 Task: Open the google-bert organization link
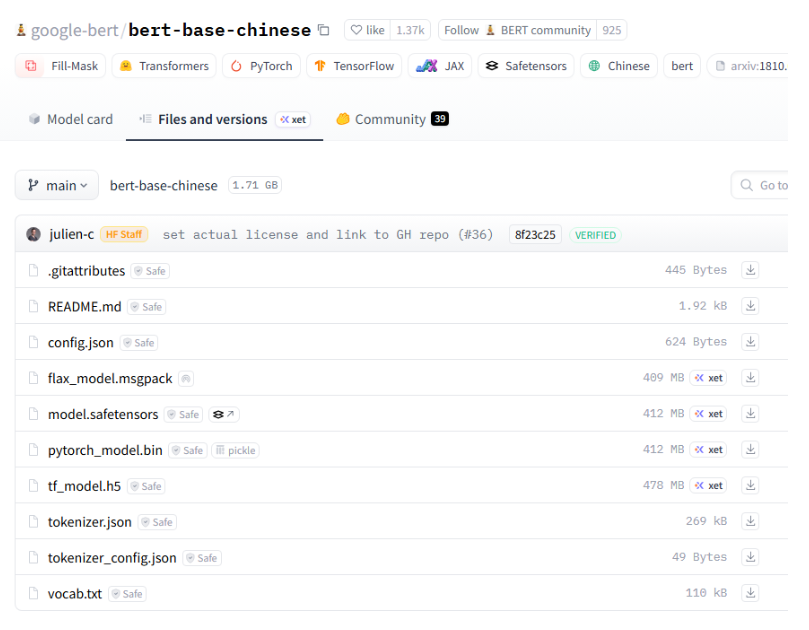click(74, 30)
